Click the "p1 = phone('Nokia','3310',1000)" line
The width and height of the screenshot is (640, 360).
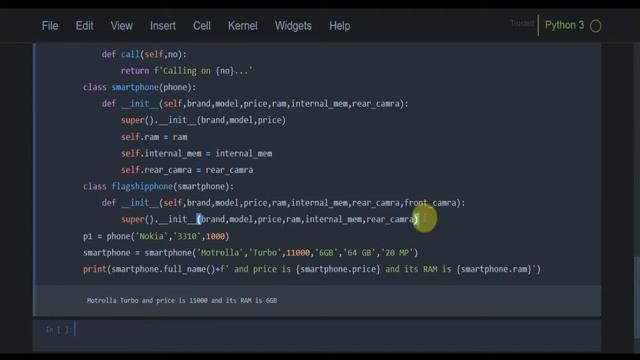click(156, 236)
